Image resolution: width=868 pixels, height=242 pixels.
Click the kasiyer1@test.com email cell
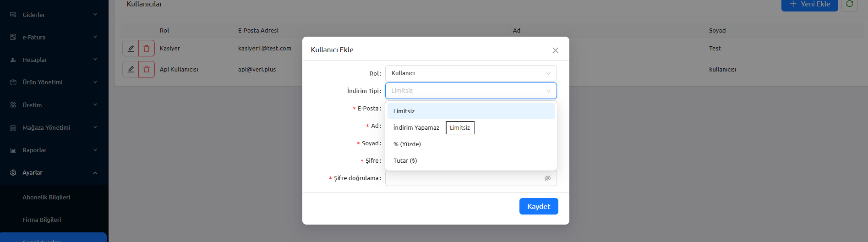point(265,48)
